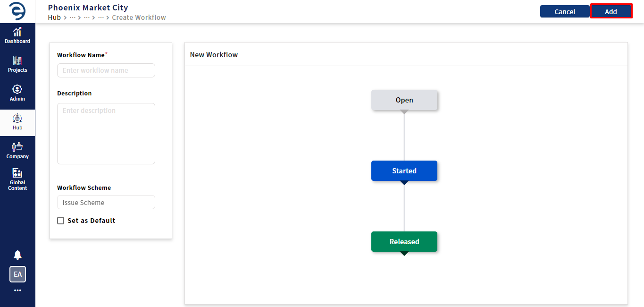This screenshot has width=644, height=307.
Task: Click the Create Workflow breadcrumb text
Action: point(139,17)
